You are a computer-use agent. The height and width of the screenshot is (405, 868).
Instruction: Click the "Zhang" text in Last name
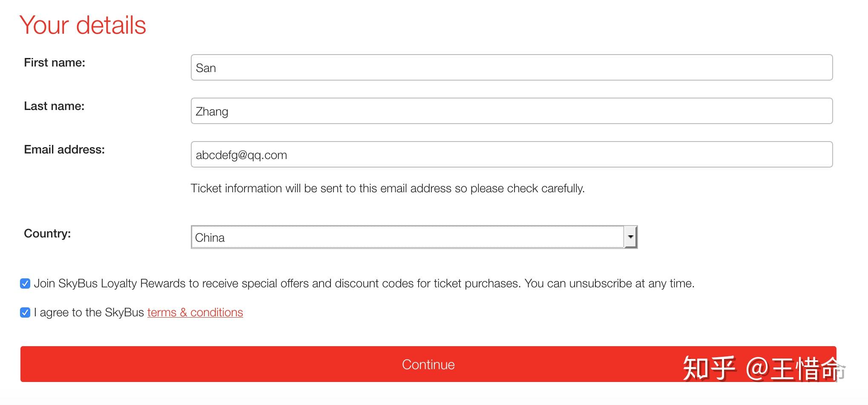tap(212, 112)
